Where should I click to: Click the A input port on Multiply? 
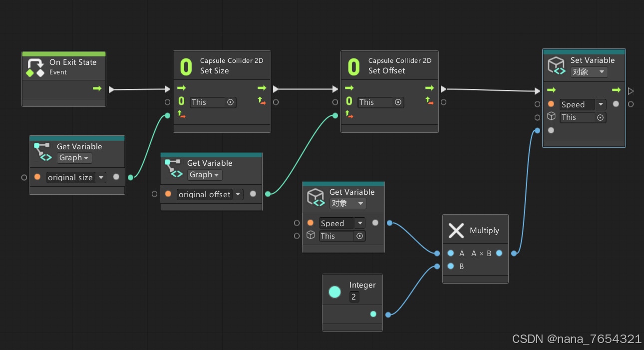(451, 253)
